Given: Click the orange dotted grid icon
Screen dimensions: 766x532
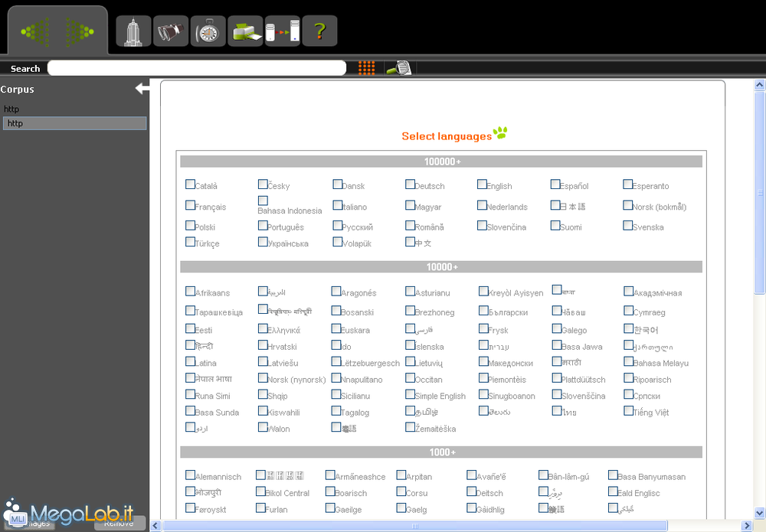Looking at the screenshot, I should [x=366, y=68].
